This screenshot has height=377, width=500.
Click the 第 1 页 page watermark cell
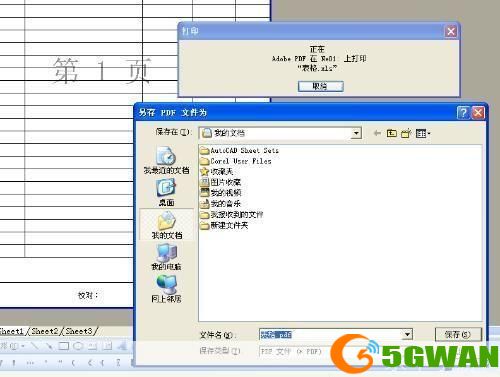(x=102, y=70)
